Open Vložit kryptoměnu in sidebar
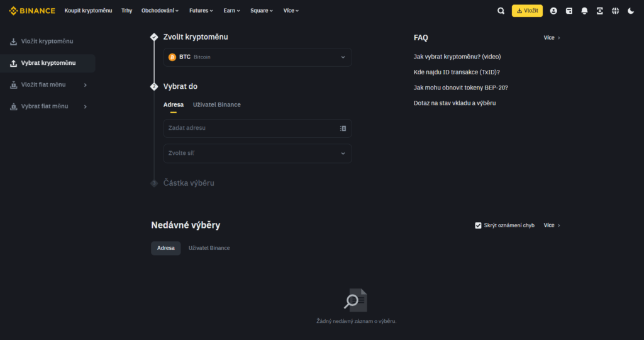Viewport: 644px width, 340px height. pos(47,42)
